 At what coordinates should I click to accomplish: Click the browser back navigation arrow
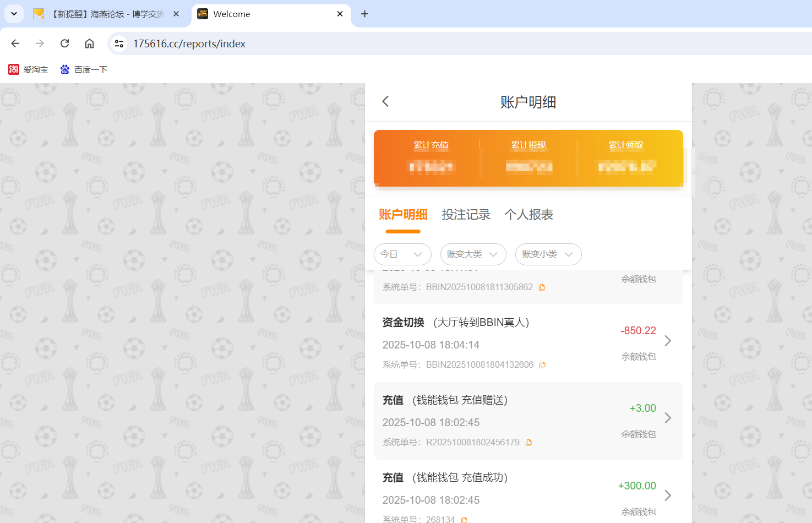pos(15,43)
